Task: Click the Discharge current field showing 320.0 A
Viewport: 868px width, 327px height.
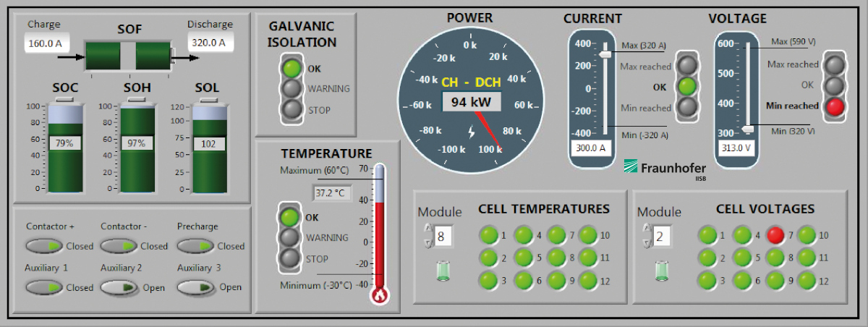Action: [x=210, y=43]
